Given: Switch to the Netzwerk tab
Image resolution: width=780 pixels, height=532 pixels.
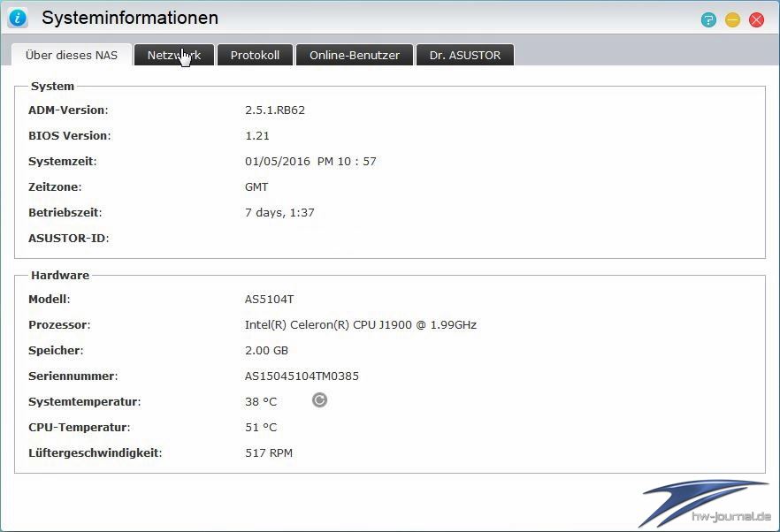Looking at the screenshot, I should 174,55.
